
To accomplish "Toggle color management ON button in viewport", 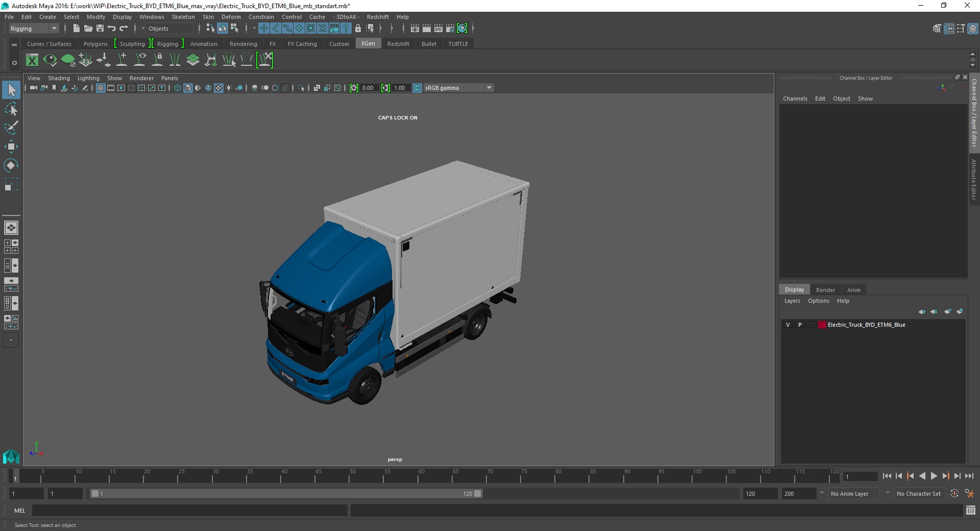I will coord(417,88).
